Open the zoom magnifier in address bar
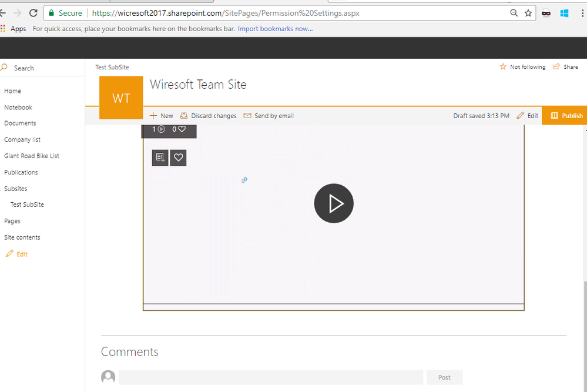 [x=514, y=13]
